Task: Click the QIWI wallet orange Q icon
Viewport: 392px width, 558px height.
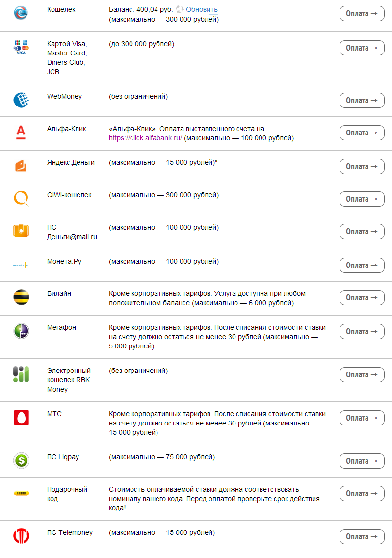Action: tap(21, 199)
